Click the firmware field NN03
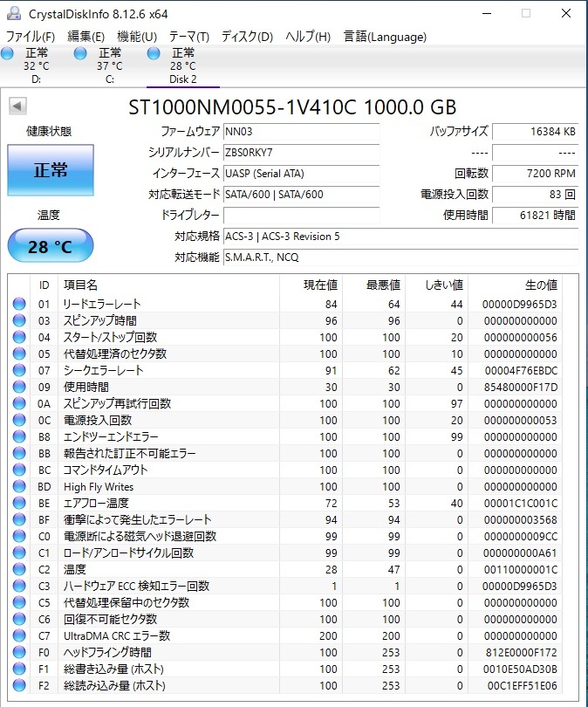 pos(302,132)
